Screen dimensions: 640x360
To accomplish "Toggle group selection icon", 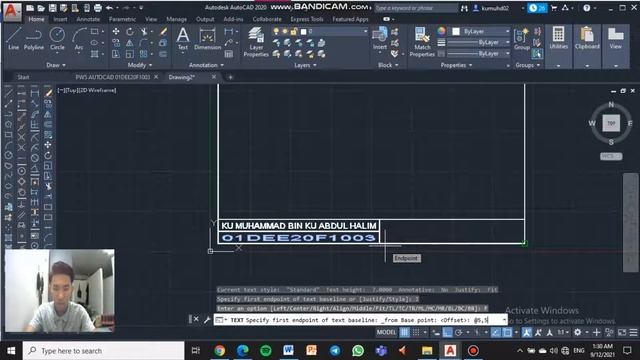I will [538, 53].
